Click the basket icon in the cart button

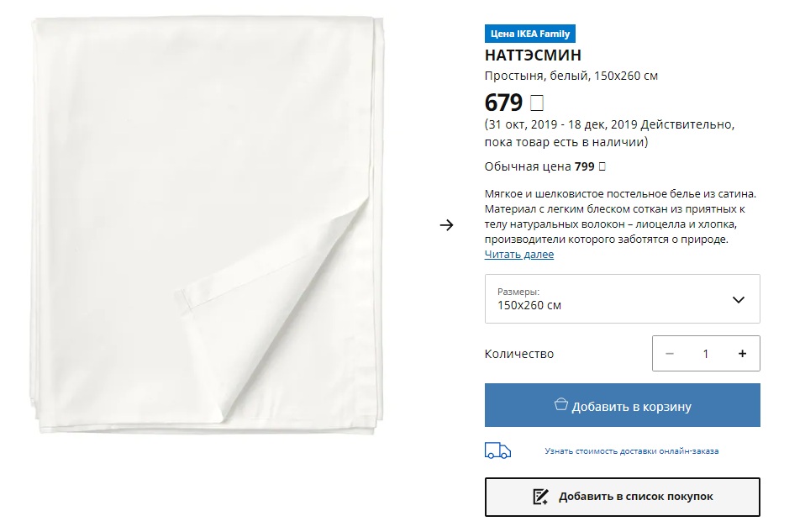coord(560,404)
